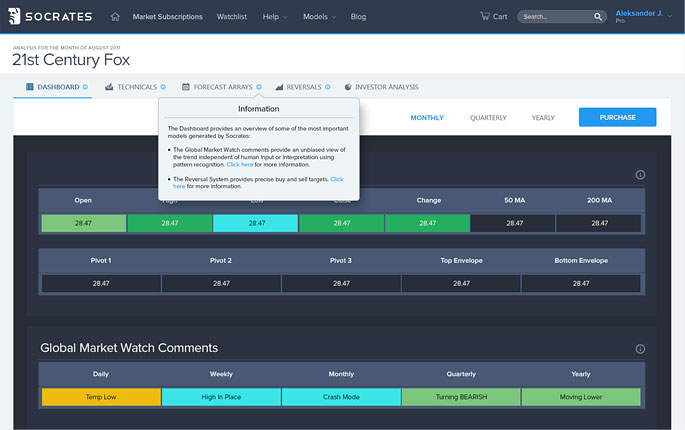Click the Dashboard tab icon
Viewport: 685px width, 430px height.
(30, 87)
